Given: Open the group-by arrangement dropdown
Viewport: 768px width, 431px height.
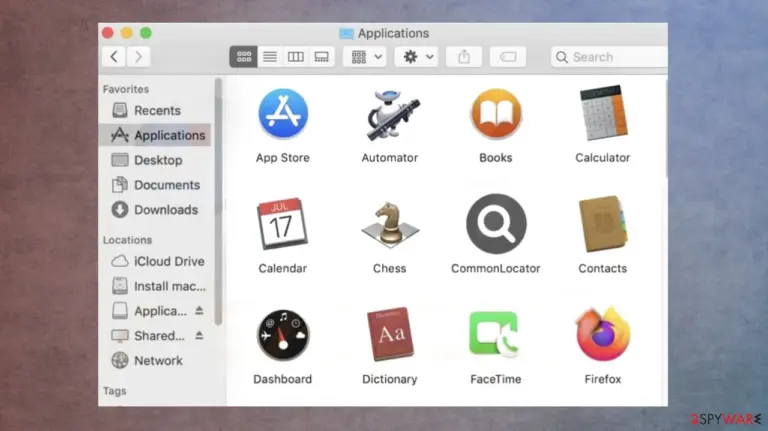Looking at the screenshot, I should click(365, 57).
